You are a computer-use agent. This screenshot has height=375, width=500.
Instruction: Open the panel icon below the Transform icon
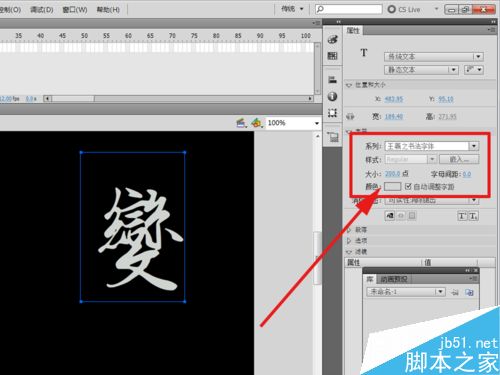point(333,137)
